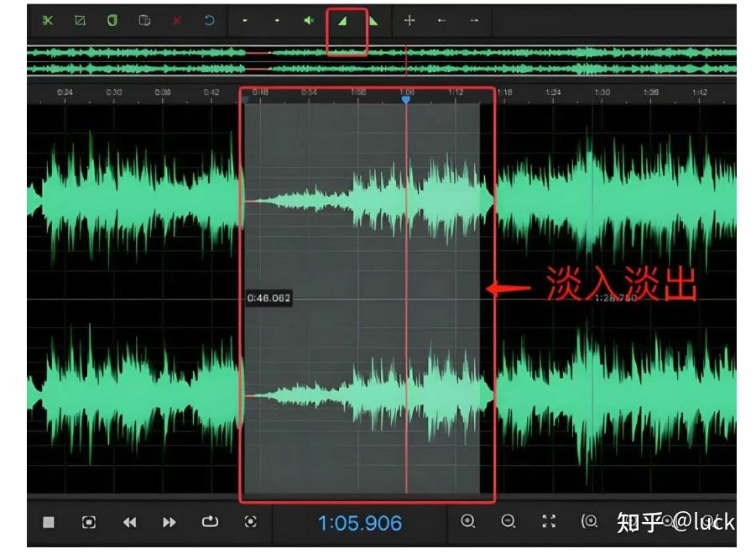Click the 1:05.906 time display
Viewport: 756px width, 554px height.
point(360,523)
